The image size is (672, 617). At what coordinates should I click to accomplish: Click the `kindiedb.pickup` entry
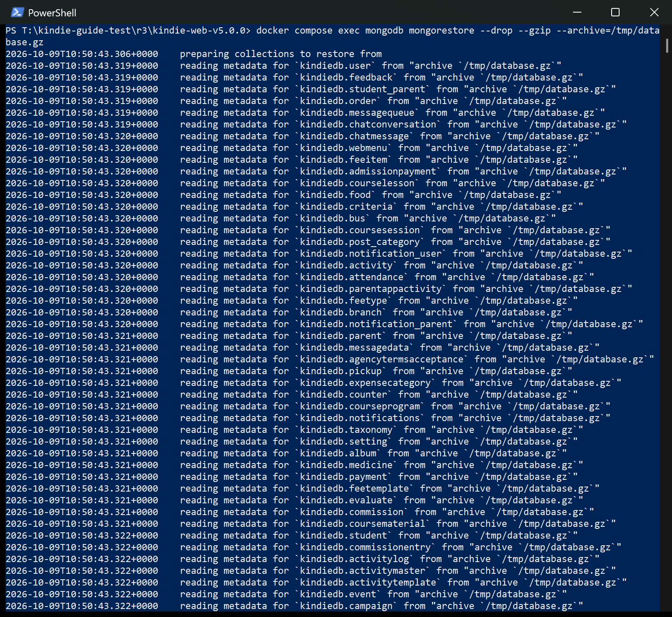click(x=341, y=371)
